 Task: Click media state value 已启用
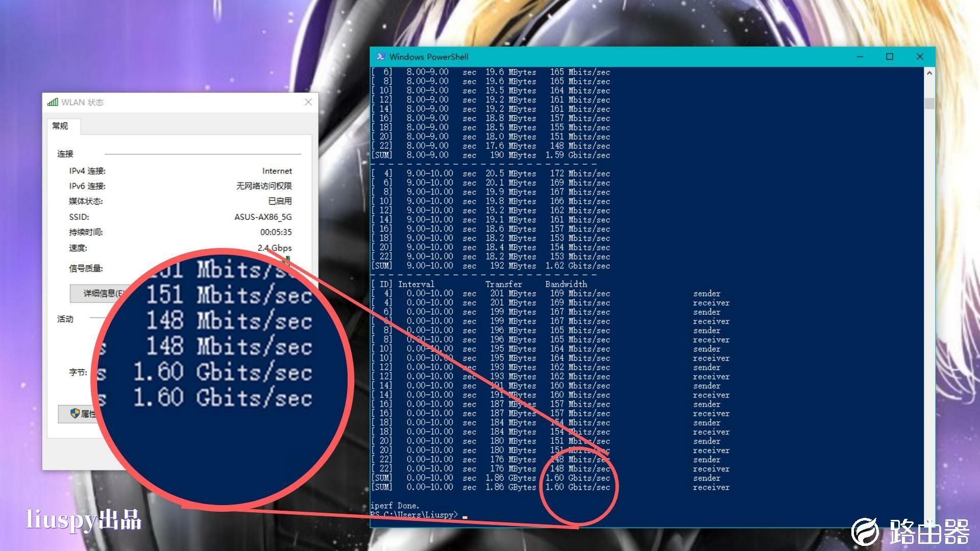280,201
